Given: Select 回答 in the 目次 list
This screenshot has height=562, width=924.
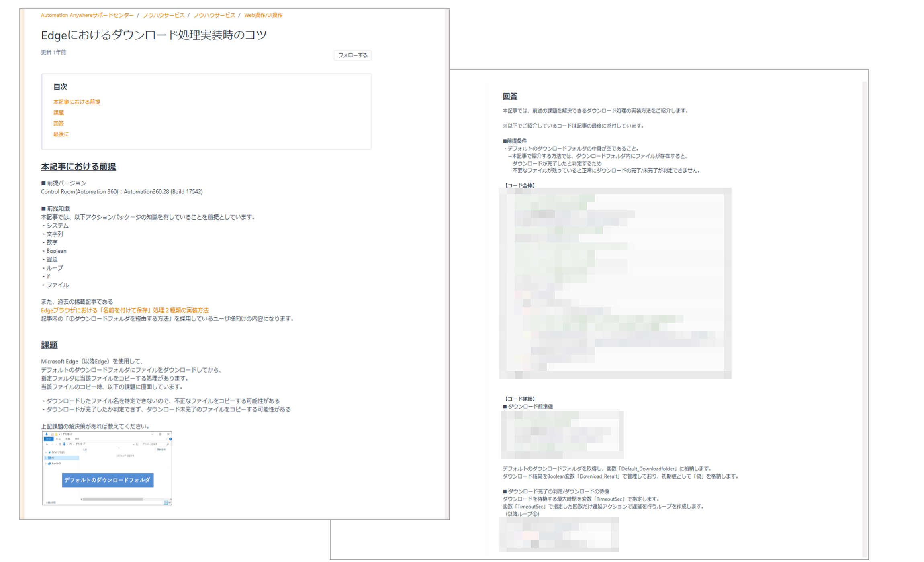Looking at the screenshot, I should 59,124.
